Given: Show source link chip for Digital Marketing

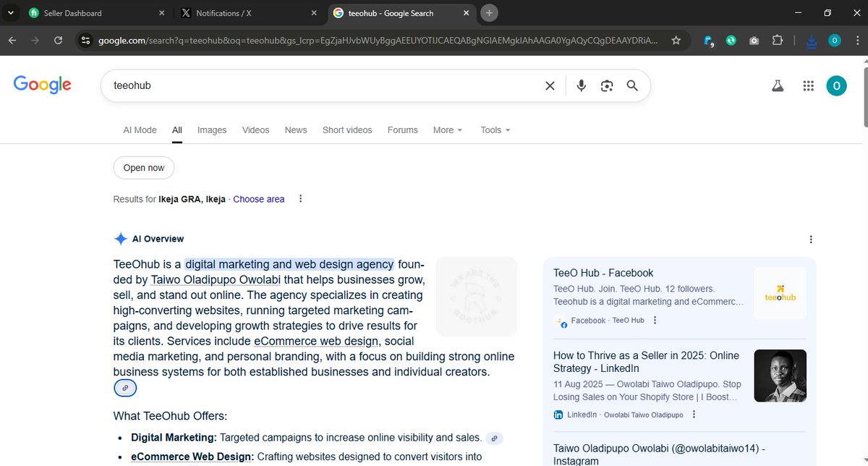Looking at the screenshot, I should click(494, 438).
